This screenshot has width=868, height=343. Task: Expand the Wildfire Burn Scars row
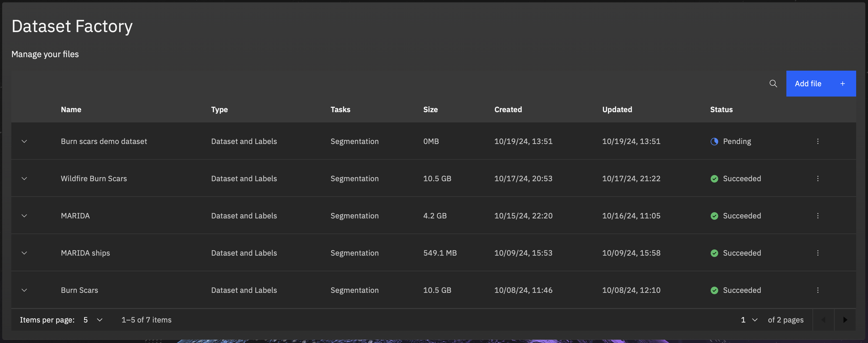[x=24, y=179]
